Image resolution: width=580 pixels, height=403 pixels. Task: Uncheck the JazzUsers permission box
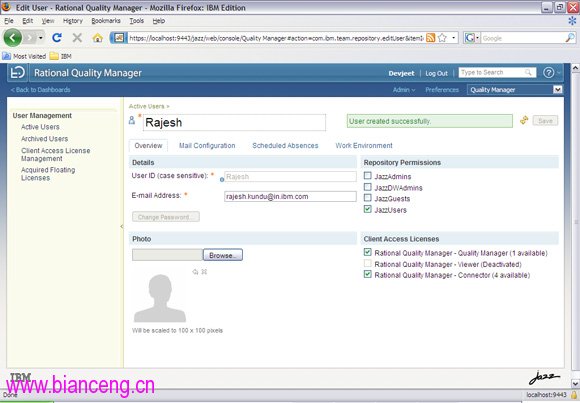click(x=368, y=209)
